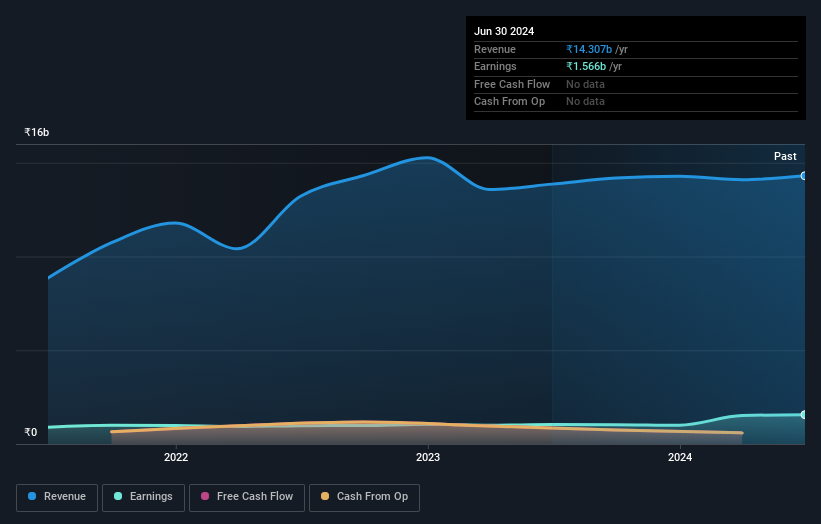Click the ₹0 y-axis label
The height and width of the screenshot is (524, 821).
tap(31, 432)
